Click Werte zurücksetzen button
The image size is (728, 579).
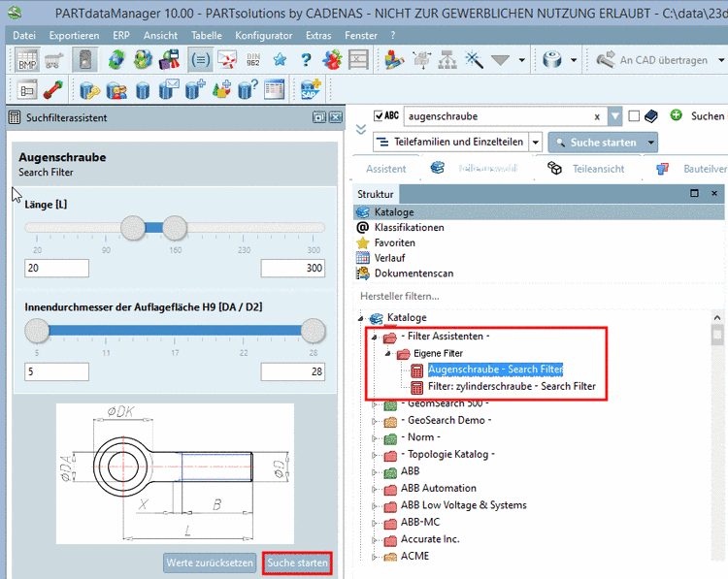(x=210, y=563)
